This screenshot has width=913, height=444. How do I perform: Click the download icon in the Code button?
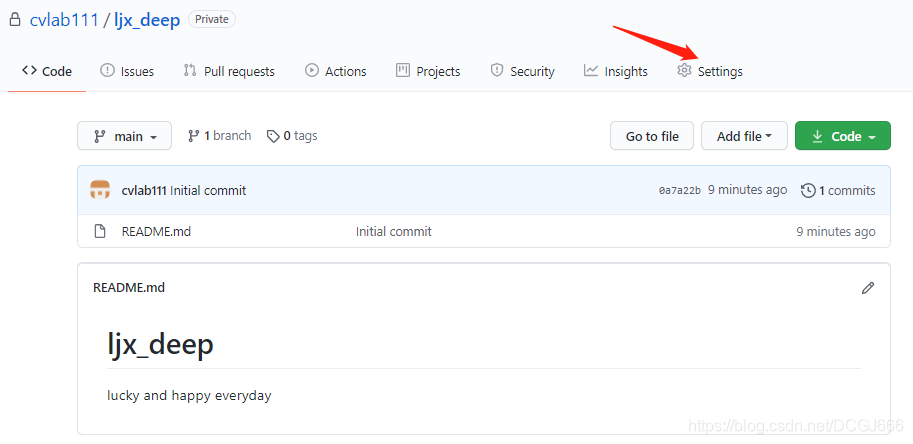(818, 136)
